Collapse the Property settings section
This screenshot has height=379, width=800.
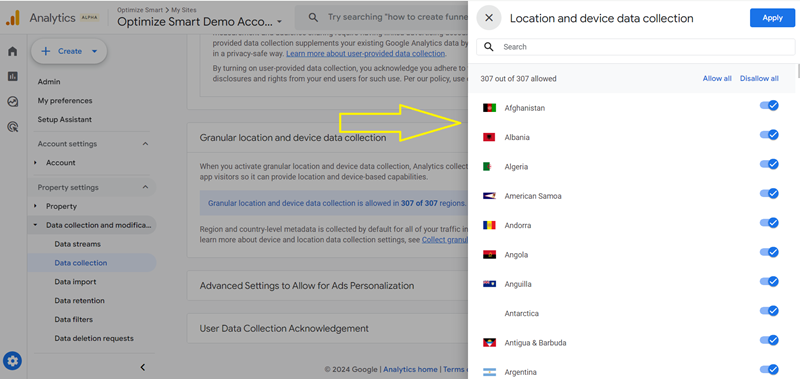coord(145,187)
